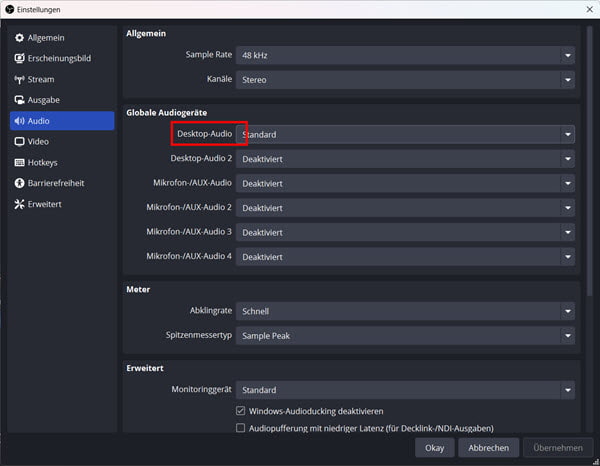Screen dimensions: 600x466
Task: Select the Abklingrate Schnell dropdown
Action: (x=405, y=311)
